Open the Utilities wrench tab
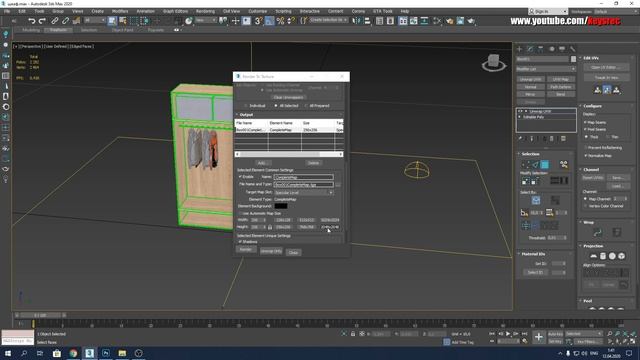The height and width of the screenshot is (360, 640). click(573, 49)
